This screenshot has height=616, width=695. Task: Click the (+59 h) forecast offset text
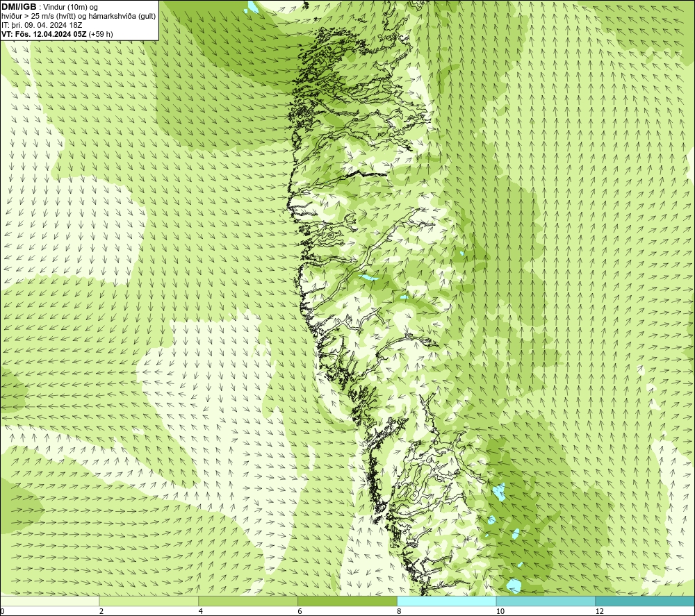101,33
